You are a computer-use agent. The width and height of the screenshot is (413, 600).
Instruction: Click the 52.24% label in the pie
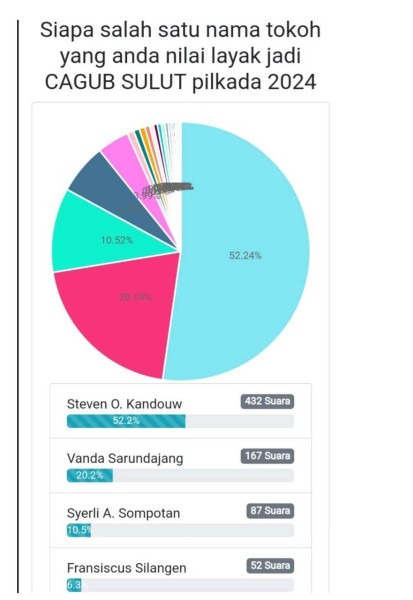[245, 255]
